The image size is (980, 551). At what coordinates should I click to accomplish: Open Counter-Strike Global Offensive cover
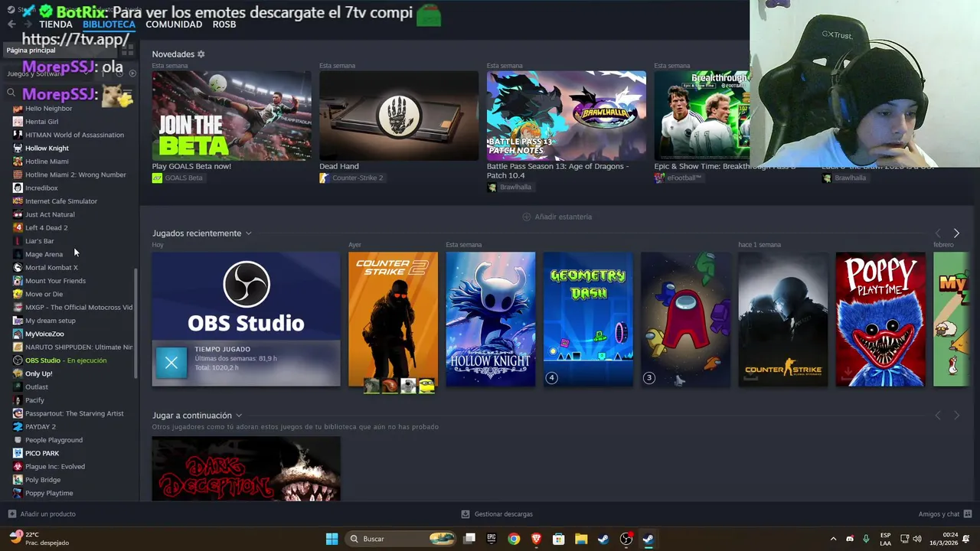tap(782, 319)
